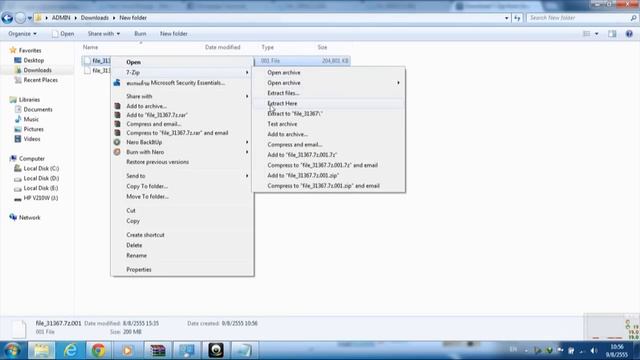Click the New folder toolbar button
The width and height of the screenshot is (640, 360).
pyautogui.click(x=173, y=34)
